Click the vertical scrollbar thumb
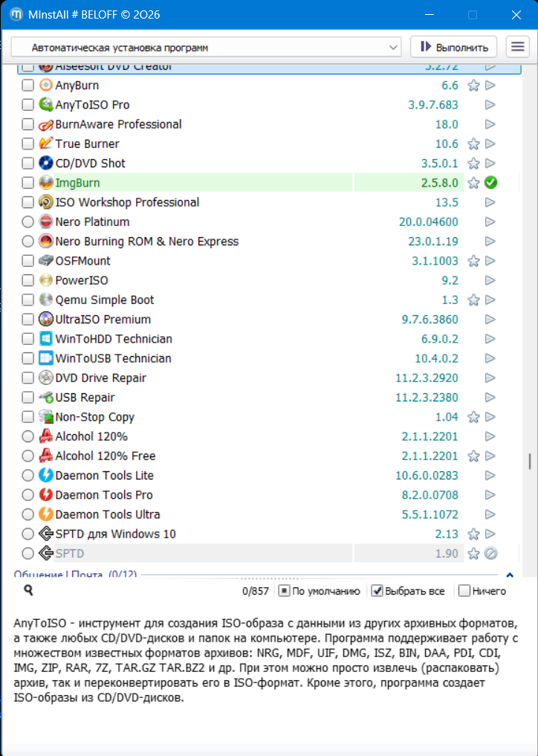The height and width of the screenshot is (756, 538). [x=530, y=461]
